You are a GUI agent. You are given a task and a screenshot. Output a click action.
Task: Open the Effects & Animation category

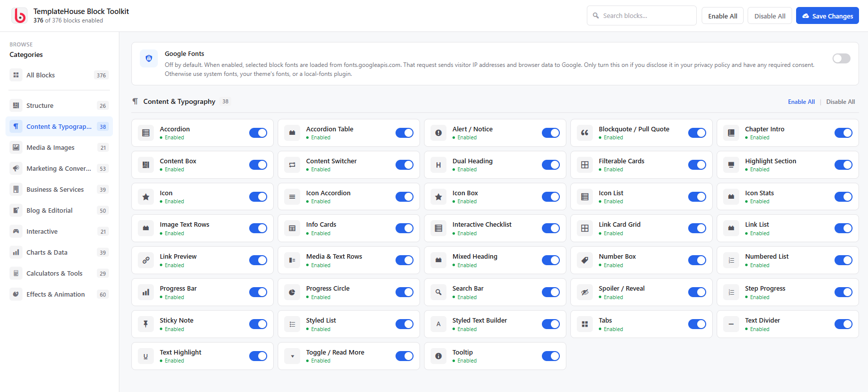(x=59, y=294)
